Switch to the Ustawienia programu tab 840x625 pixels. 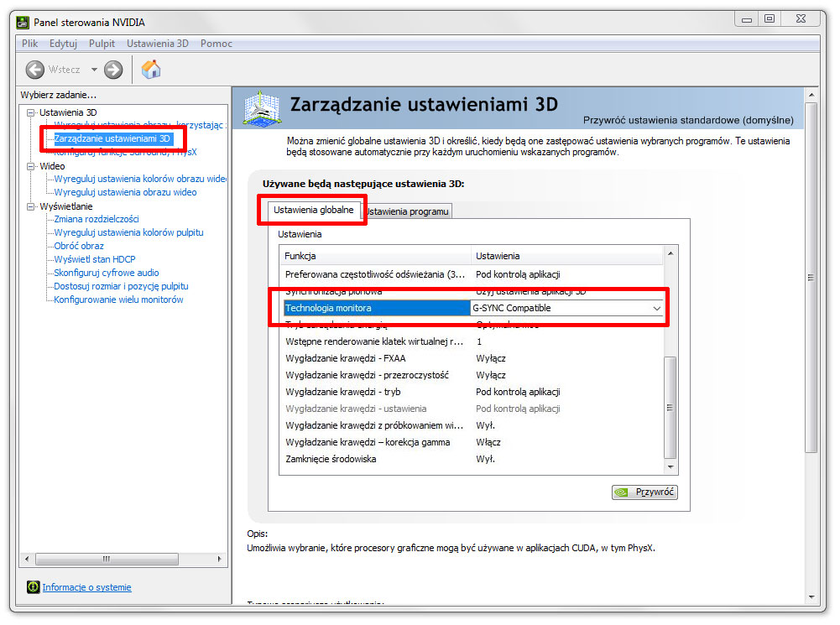pos(407,211)
